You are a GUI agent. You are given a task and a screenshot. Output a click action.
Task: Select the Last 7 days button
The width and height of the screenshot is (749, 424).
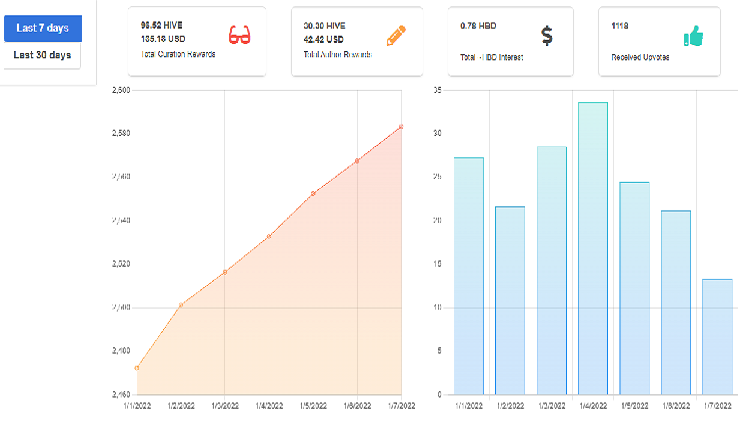click(x=43, y=28)
